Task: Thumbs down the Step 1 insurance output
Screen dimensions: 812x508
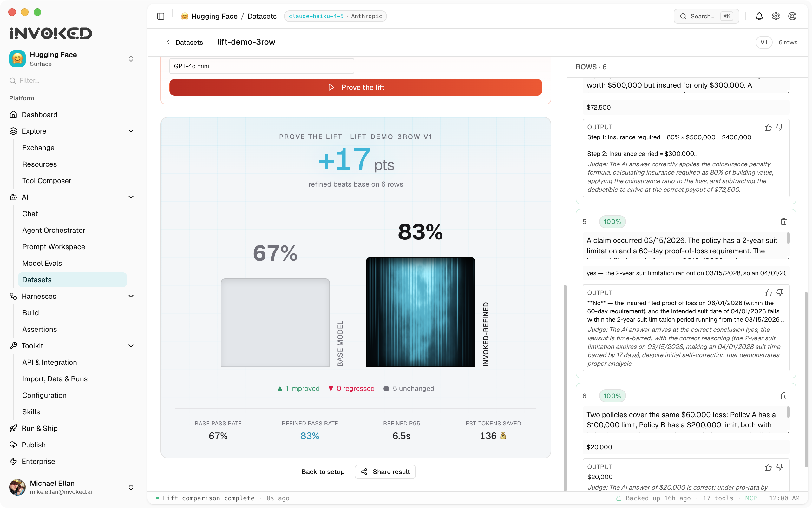Action: point(780,127)
